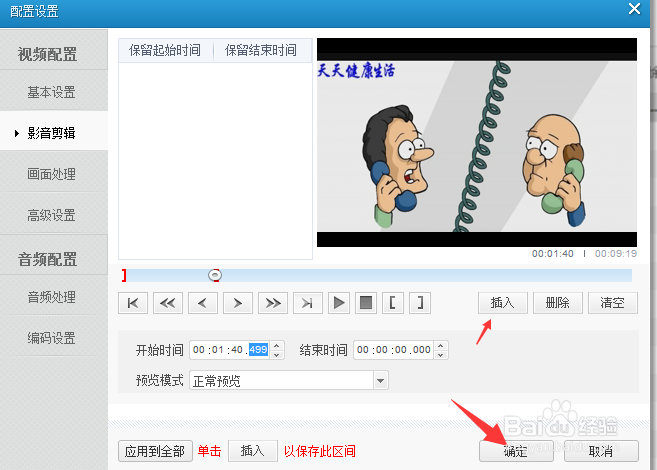657x470 pixels.
Task: Click the fast forward double-arrow button
Action: (273, 303)
